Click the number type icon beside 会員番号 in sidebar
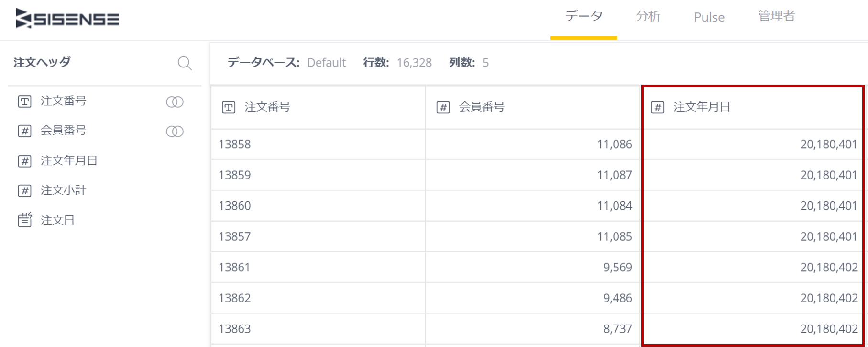 (25, 131)
